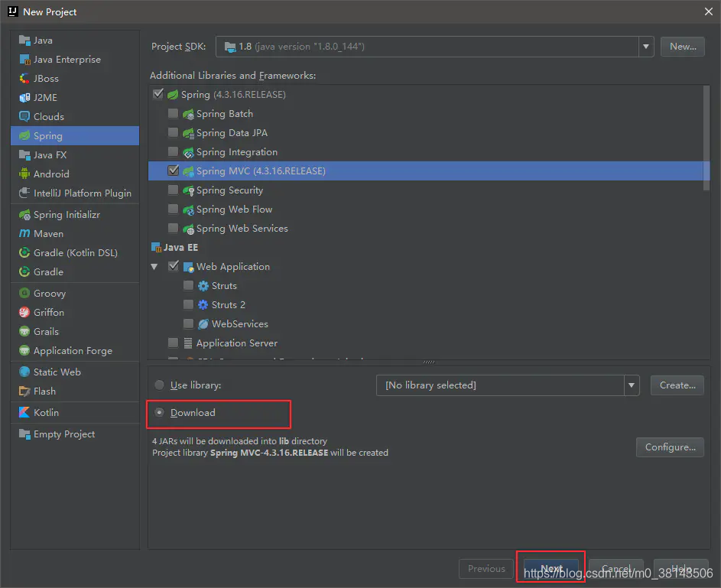This screenshot has width=721, height=588.
Task: Pick the Groovy icon
Action: click(x=24, y=294)
